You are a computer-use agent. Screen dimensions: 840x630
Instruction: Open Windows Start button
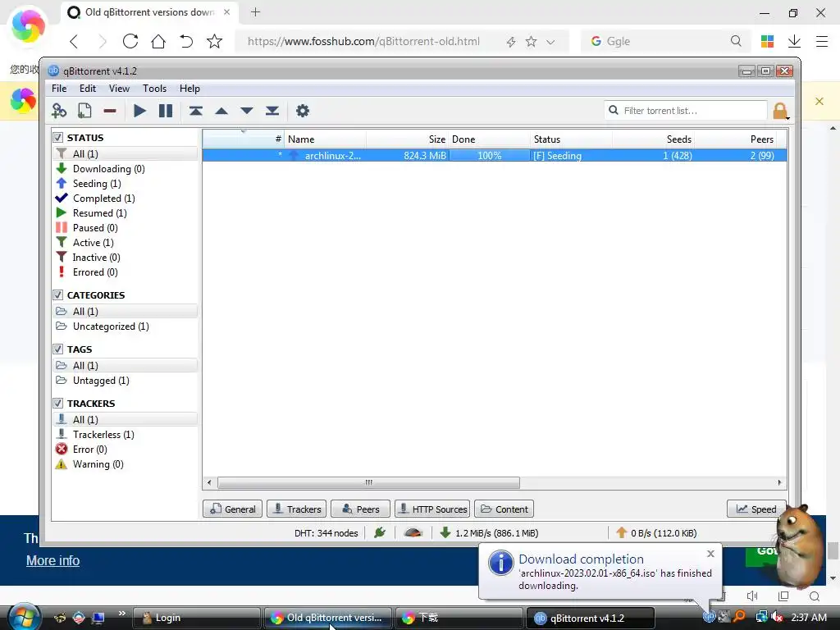pos(24,617)
